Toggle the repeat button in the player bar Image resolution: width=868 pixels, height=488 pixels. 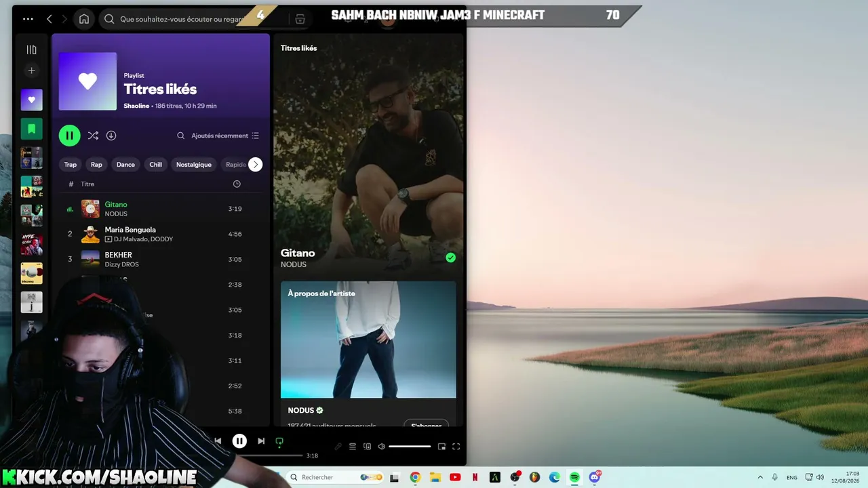[279, 441]
